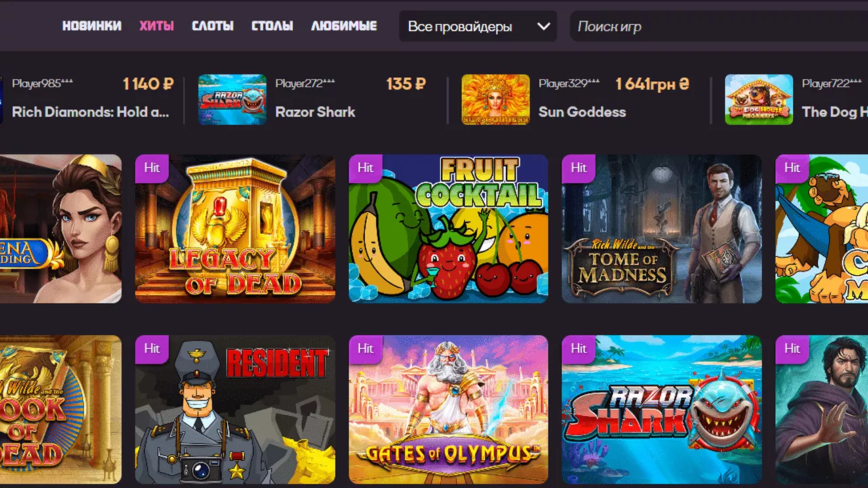Switch to the НОВИНКИ tab
The width and height of the screenshot is (868, 488).
(x=92, y=26)
